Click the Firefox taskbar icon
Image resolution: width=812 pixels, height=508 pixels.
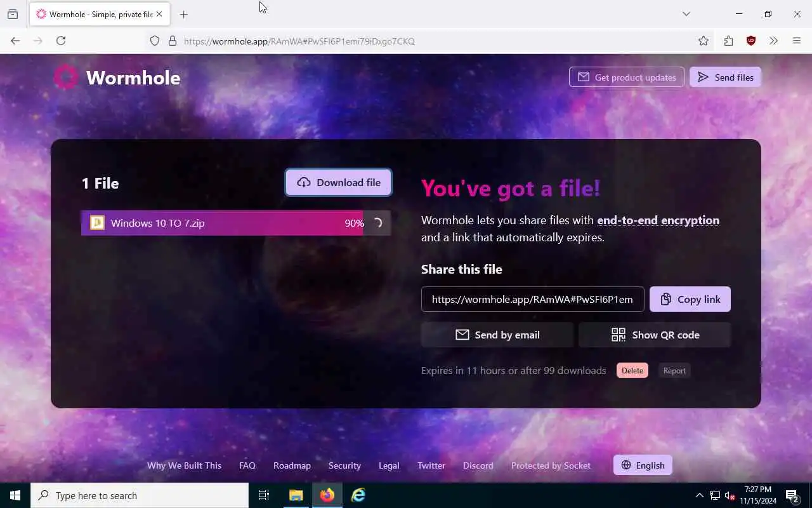click(x=327, y=495)
